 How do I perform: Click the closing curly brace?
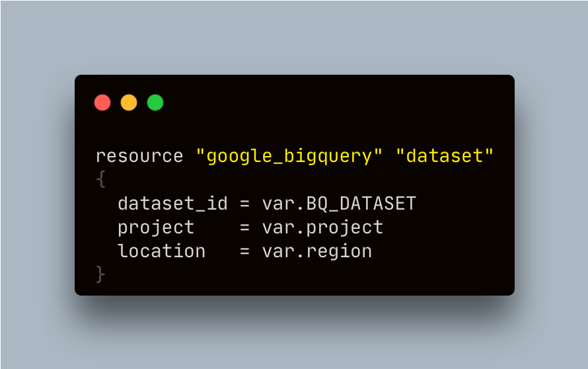tap(100, 274)
